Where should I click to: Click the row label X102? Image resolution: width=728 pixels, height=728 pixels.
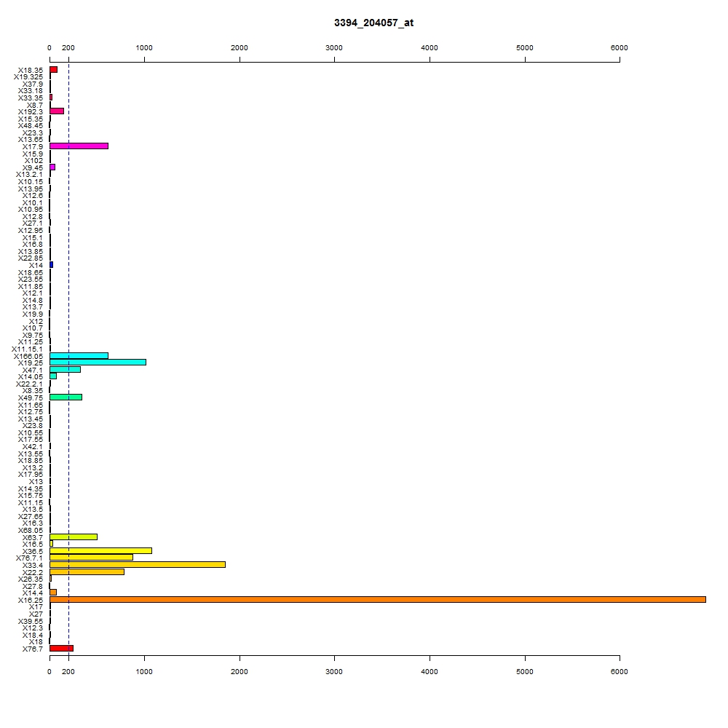pos(33,161)
